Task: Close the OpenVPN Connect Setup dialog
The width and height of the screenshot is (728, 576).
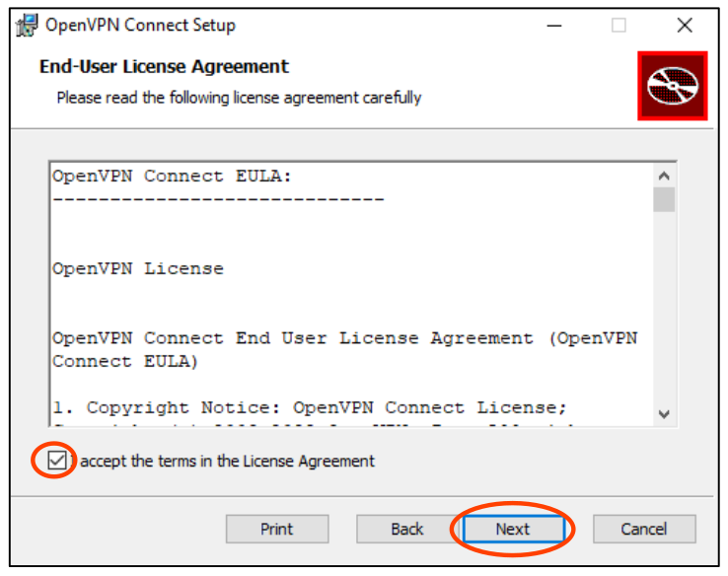Action: pos(685,26)
